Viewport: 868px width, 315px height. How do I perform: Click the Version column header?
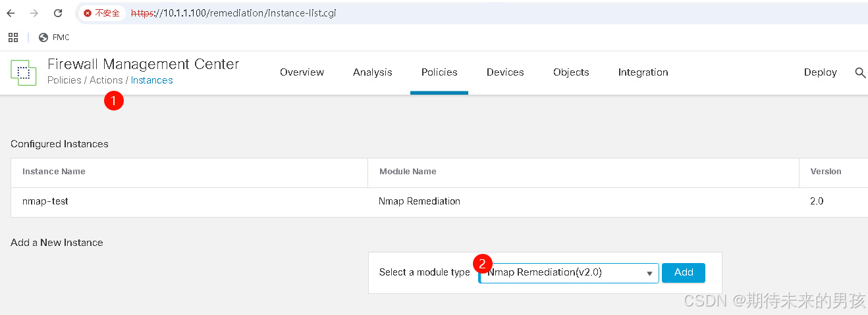(826, 171)
